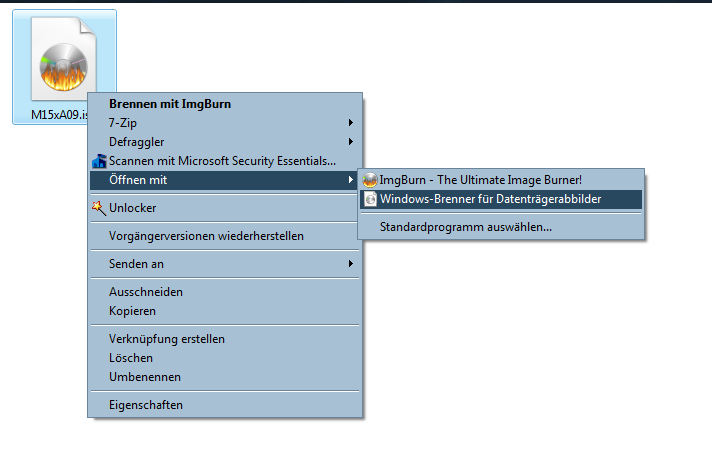Click the Windows disc image burner icon
Viewport: 712px width, 472px height.
(x=371, y=199)
